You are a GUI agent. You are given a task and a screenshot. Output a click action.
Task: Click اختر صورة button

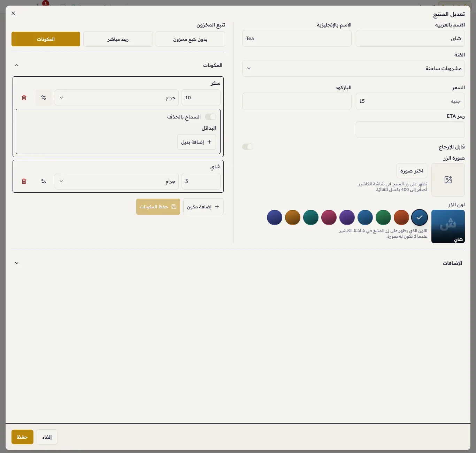(412, 171)
